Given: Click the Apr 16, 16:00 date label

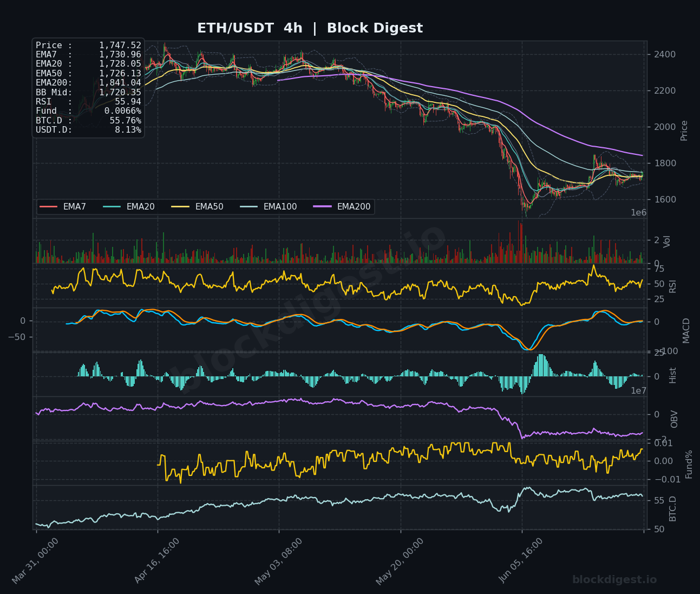Looking at the screenshot, I should (157, 561).
